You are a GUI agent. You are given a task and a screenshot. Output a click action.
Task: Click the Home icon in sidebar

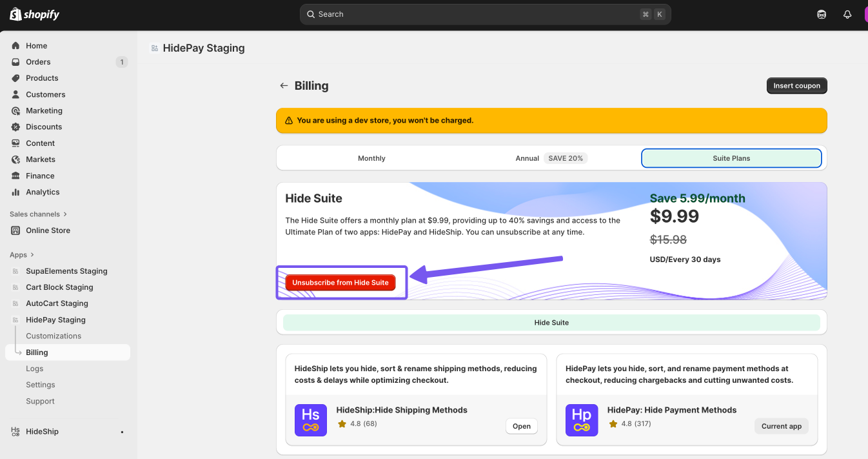pyautogui.click(x=15, y=46)
